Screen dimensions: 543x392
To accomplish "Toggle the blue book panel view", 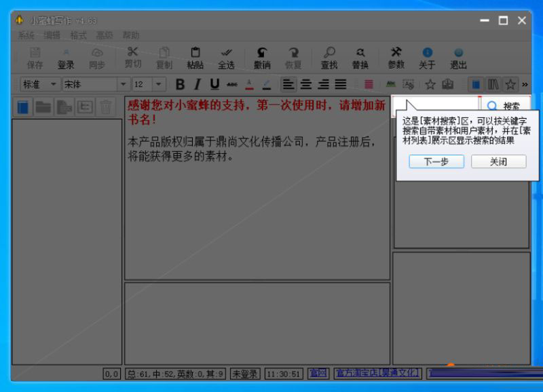I will 476,84.
